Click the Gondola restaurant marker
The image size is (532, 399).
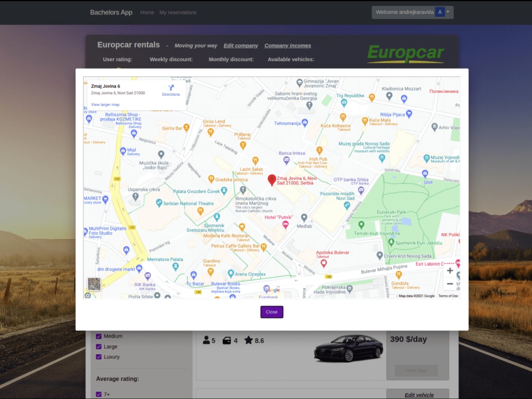[399, 275]
